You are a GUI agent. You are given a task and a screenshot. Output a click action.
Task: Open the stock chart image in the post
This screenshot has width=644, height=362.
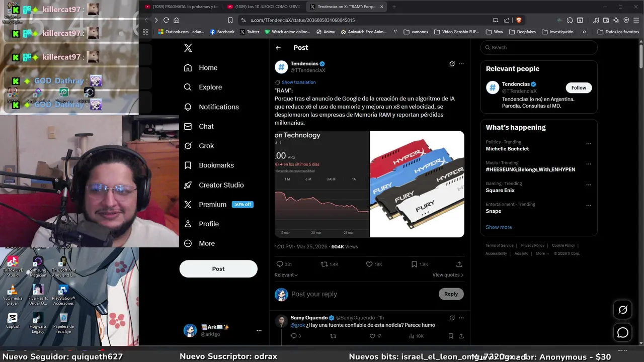coord(322,184)
